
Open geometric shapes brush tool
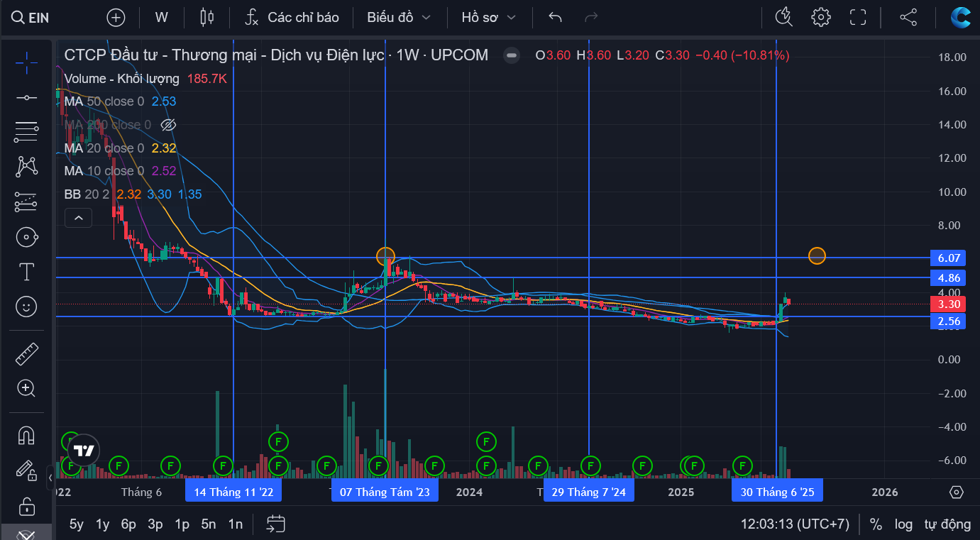[x=26, y=237]
